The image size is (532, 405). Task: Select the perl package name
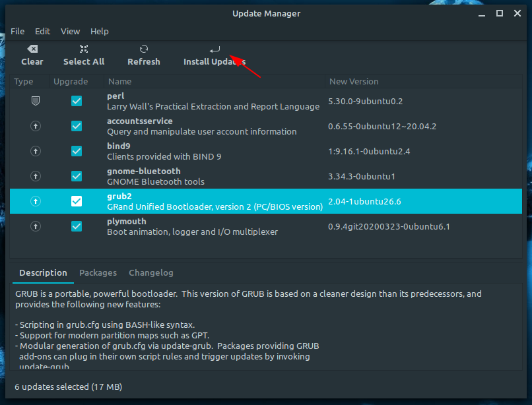[x=116, y=96]
